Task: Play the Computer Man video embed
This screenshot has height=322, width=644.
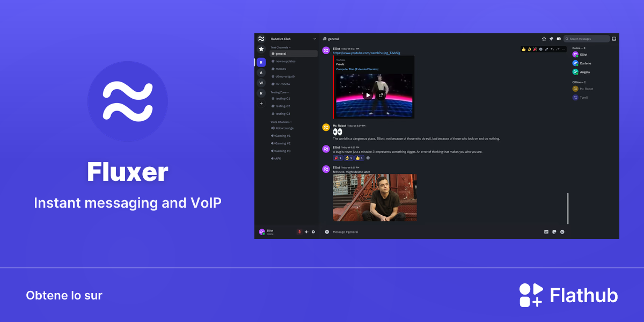Action: pyautogui.click(x=368, y=95)
